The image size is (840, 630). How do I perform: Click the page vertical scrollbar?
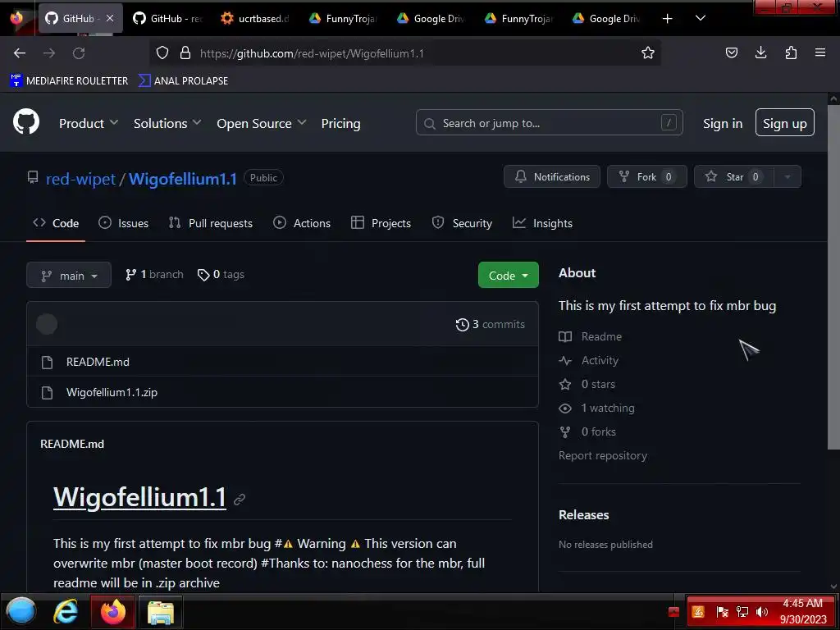tap(833, 277)
